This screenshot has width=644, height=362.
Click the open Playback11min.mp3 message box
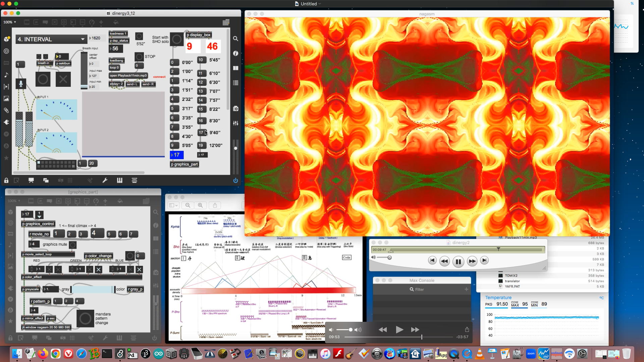tap(128, 75)
